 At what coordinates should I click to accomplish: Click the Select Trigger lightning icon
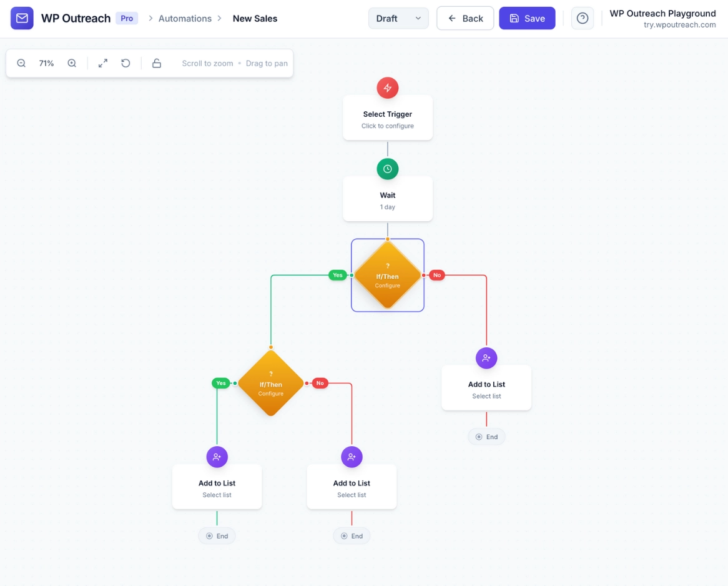pos(387,87)
